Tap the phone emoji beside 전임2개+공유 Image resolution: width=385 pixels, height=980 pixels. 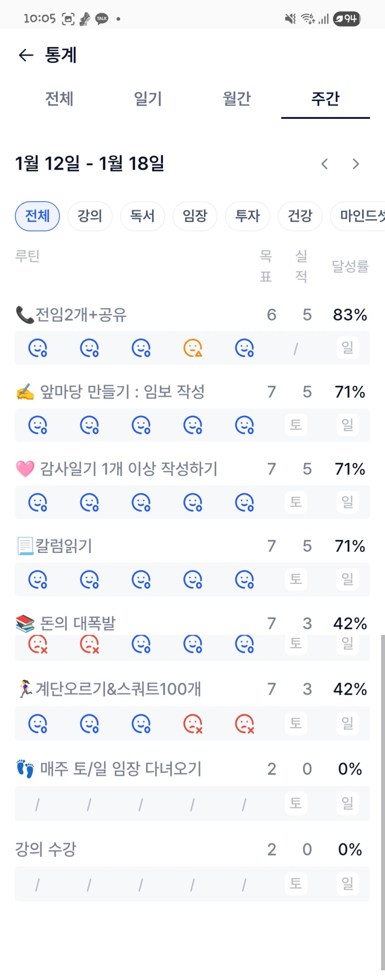point(25,315)
